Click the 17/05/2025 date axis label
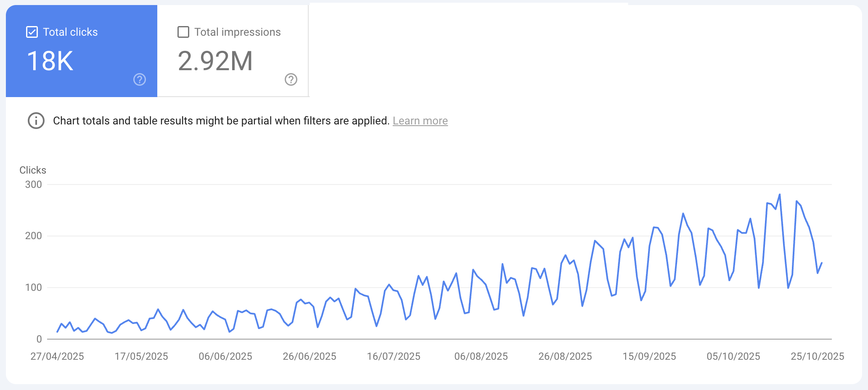Viewport: 868px width, 390px height. (x=141, y=356)
